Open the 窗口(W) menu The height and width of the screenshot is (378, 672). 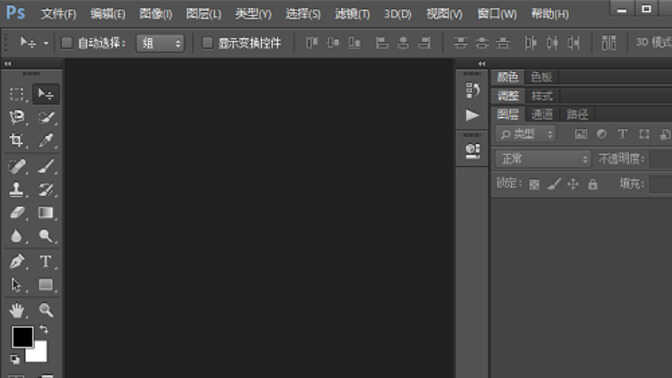pos(497,14)
